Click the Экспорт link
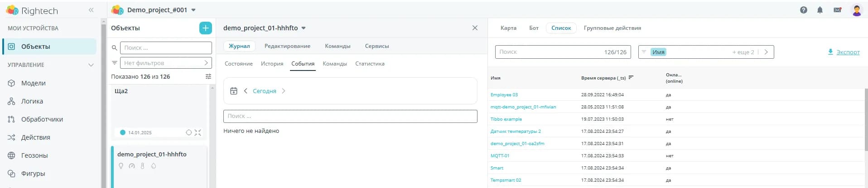This screenshot has width=868, height=188. pyautogui.click(x=848, y=52)
